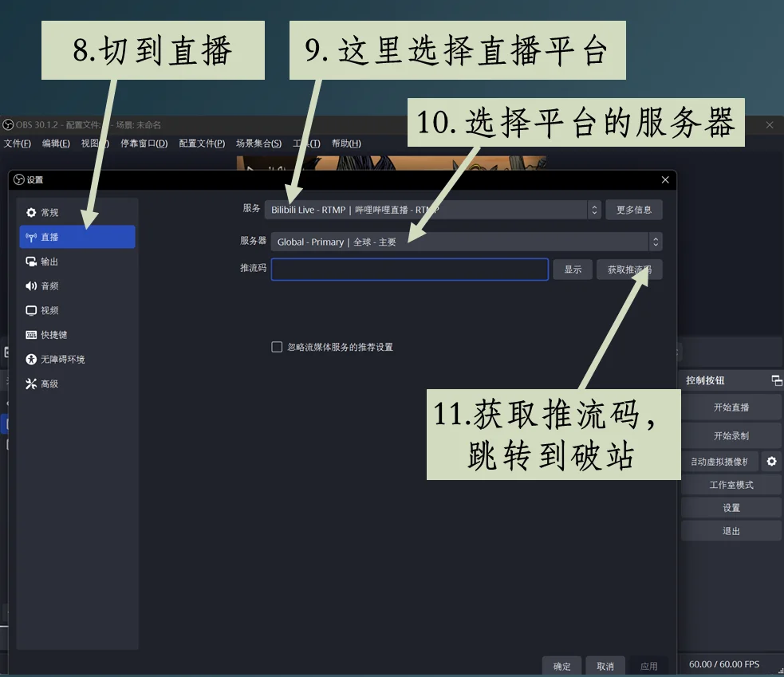Screen dimensions: 784x677
Task: Select the Stream (直播) antenna icon
Action: tap(31, 238)
